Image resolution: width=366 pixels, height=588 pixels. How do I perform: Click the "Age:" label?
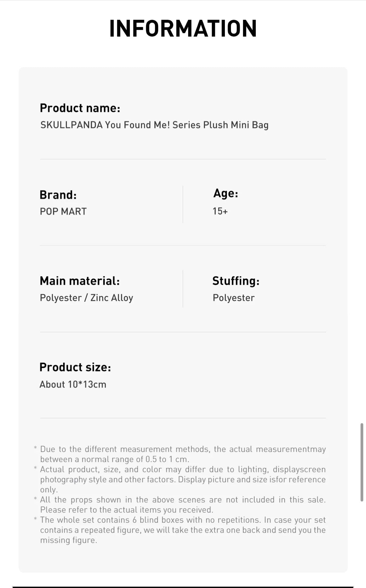pos(225,193)
